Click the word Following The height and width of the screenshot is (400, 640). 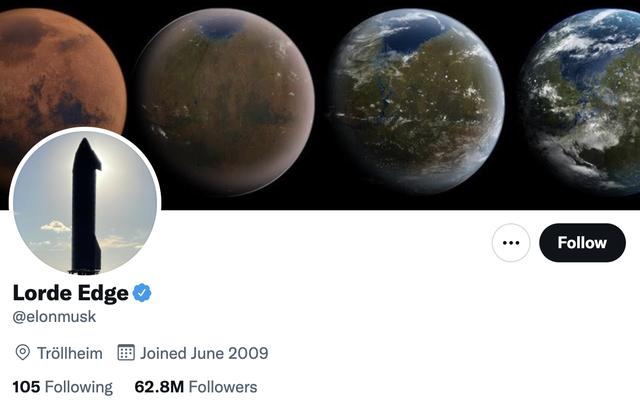point(79,387)
